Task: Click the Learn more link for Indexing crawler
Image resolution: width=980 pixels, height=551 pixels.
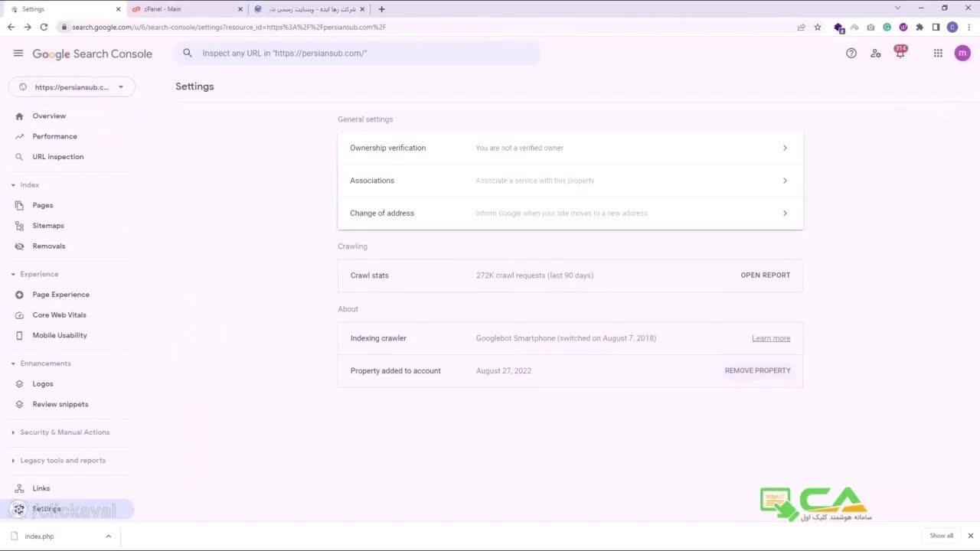Action: click(x=770, y=338)
